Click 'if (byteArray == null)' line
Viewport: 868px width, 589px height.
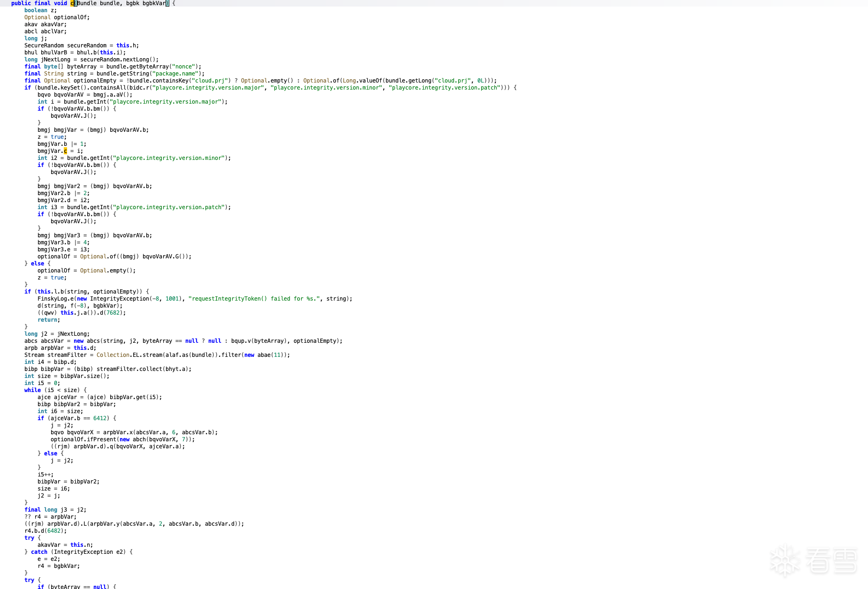[76, 587]
